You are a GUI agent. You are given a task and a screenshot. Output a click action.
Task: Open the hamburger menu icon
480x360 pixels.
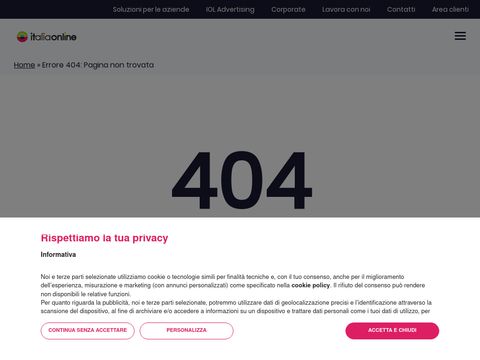click(x=460, y=36)
